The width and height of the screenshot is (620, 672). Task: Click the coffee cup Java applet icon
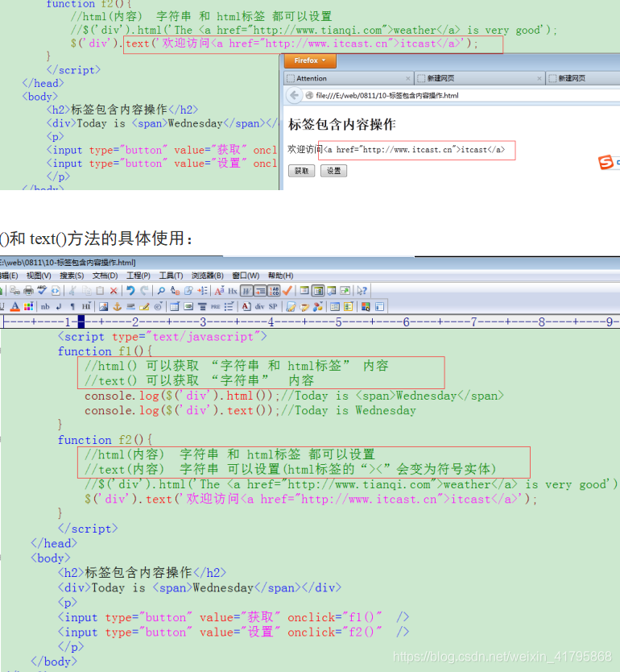click(304, 306)
